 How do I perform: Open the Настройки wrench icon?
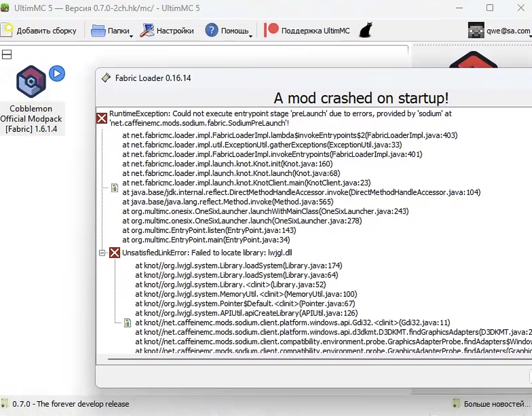pyautogui.click(x=147, y=30)
